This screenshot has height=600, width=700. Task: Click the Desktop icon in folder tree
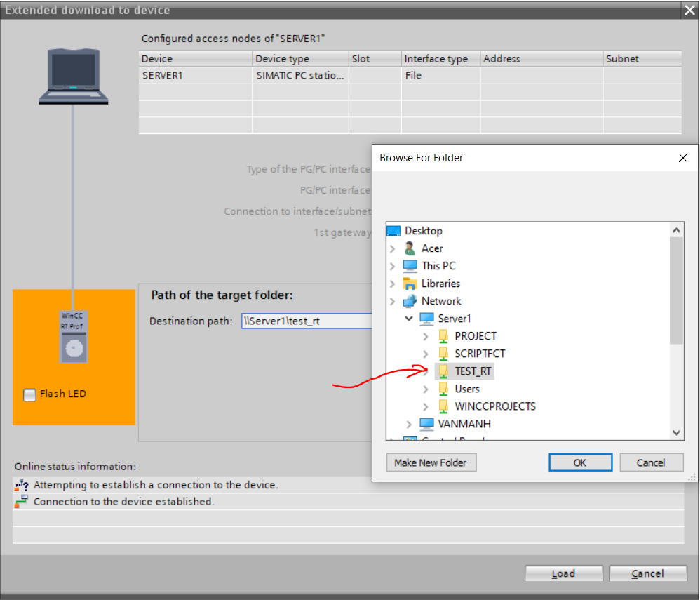tap(393, 231)
